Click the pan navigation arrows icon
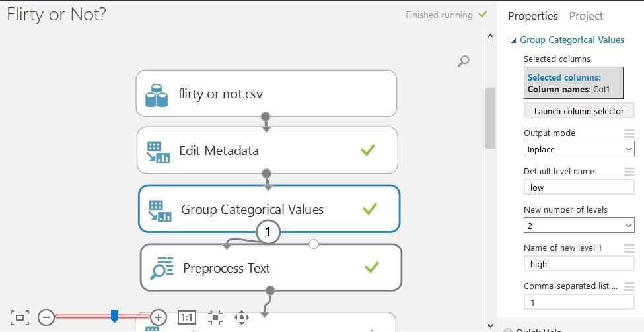644x332 pixels. pyautogui.click(x=242, y=317)
